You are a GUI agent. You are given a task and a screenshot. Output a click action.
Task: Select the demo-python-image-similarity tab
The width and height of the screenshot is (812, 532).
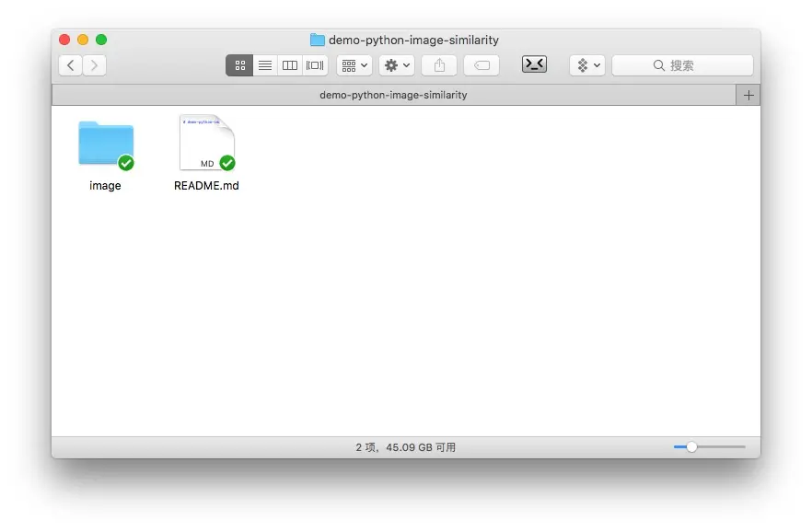[394, 95]
